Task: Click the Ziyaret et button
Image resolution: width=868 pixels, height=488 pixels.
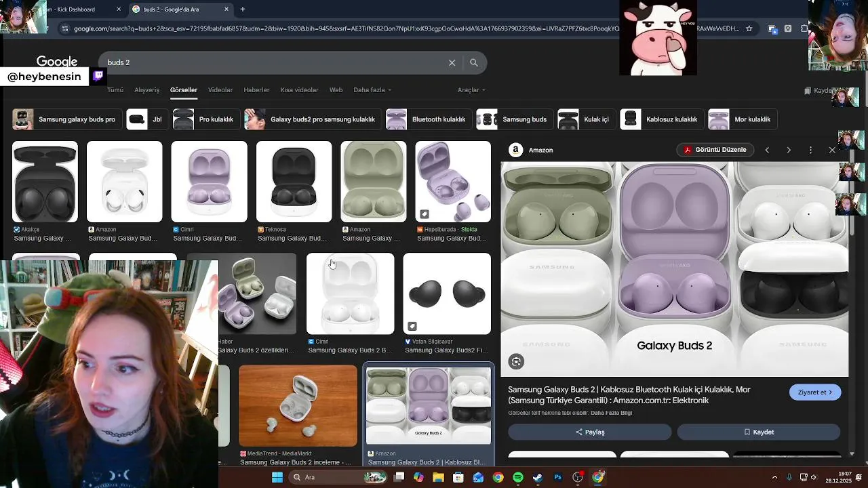Action: (x=815, y=392)
